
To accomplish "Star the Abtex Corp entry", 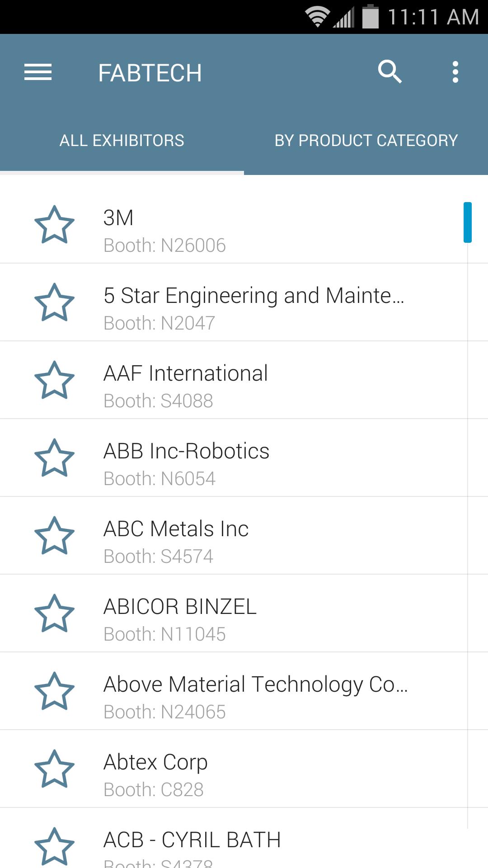I will (55, 769).
